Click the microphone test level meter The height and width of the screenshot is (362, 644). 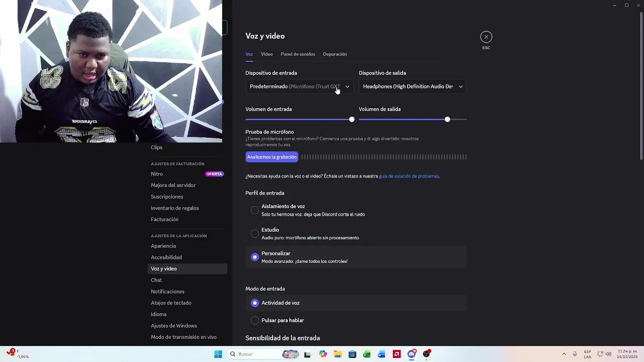384,157
